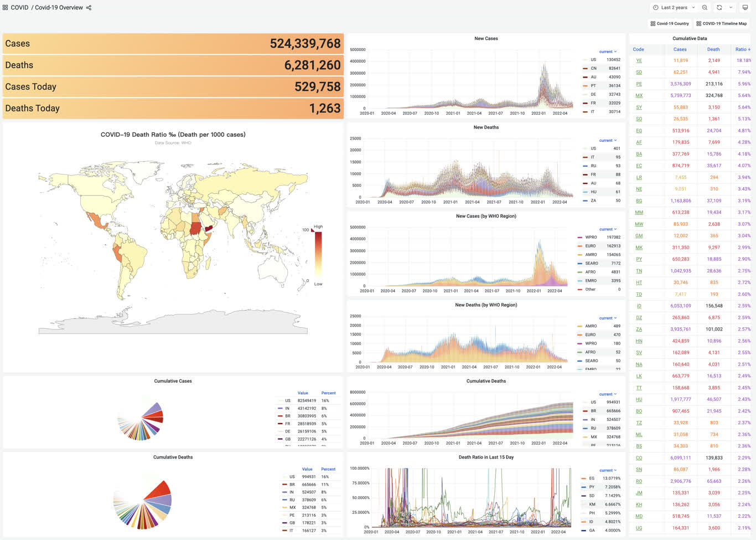
Task: Click the Death Ratio map color scale bar
Action: coord(318,253)
